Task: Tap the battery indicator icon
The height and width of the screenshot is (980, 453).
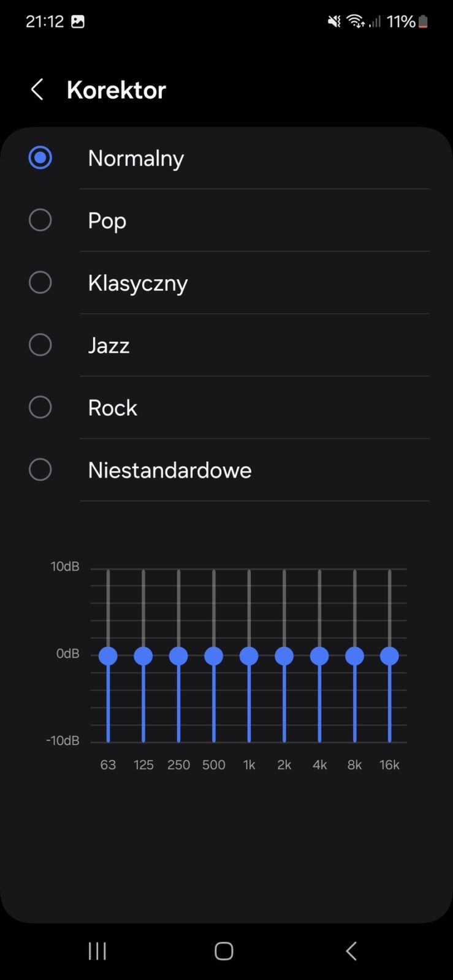Action: (423, 22)
